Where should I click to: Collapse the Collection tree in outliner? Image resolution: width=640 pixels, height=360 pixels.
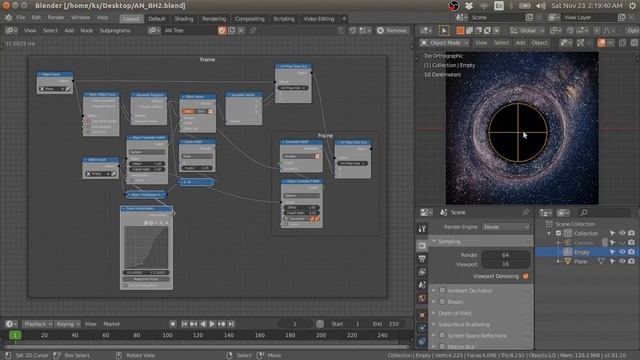(549, 233)
